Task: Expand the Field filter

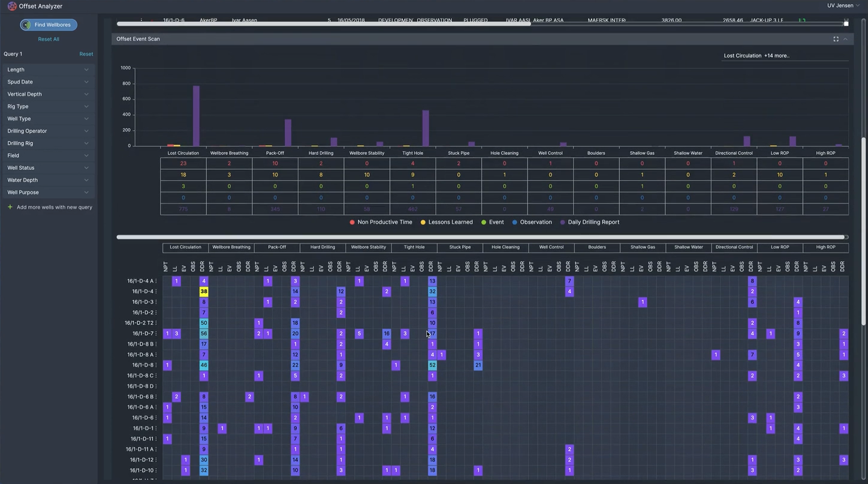Action: click(x=48, y=155)
